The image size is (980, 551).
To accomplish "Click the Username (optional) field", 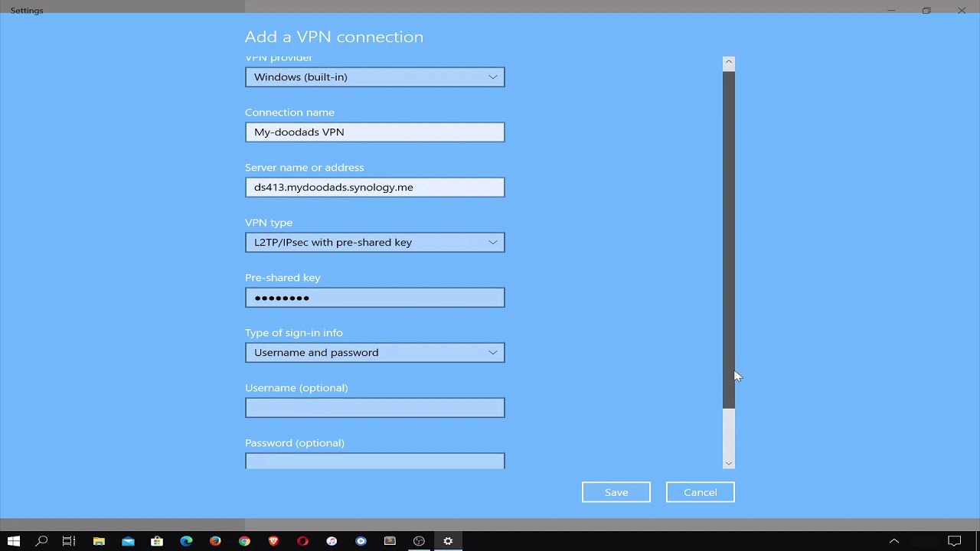I will coord(375,407).
